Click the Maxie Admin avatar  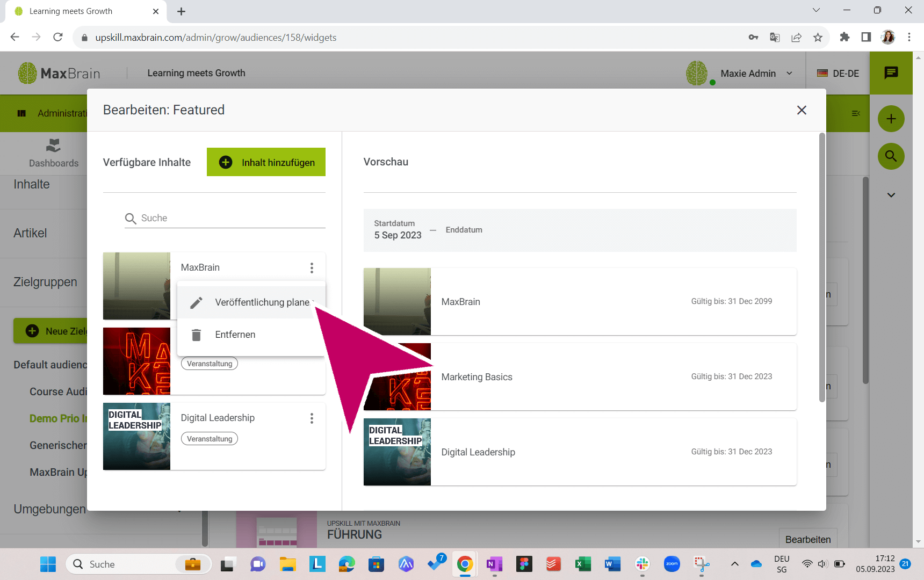pos(697,73)
